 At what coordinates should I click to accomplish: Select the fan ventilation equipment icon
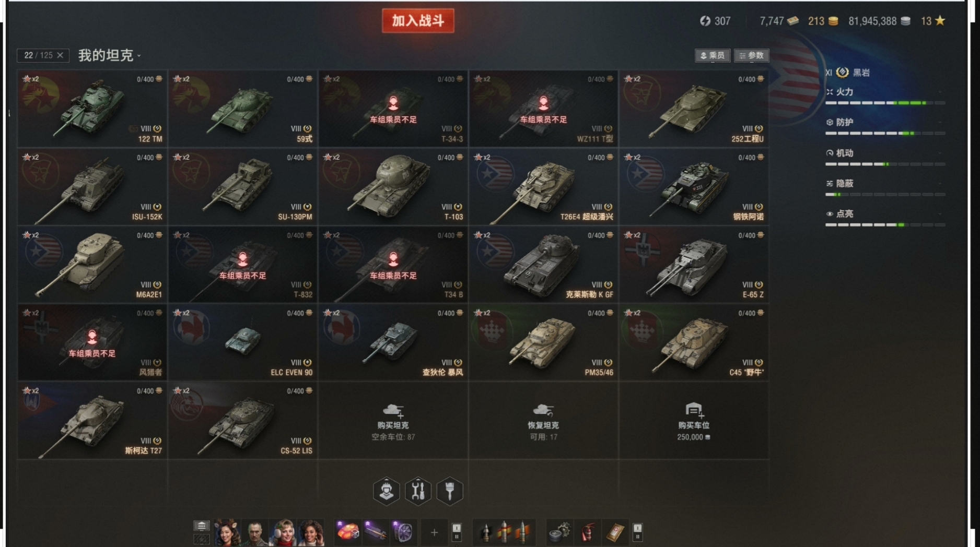click(403, 532)
